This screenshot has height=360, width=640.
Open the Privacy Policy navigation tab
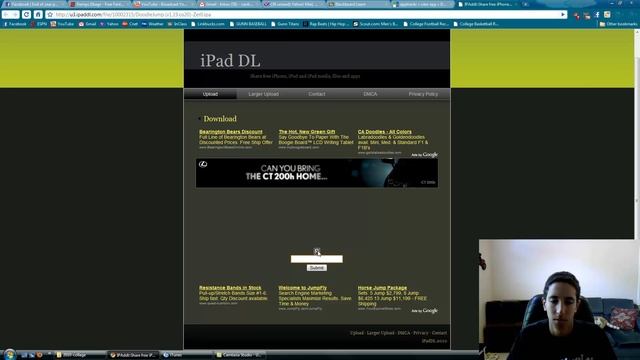tap(423, 94)
